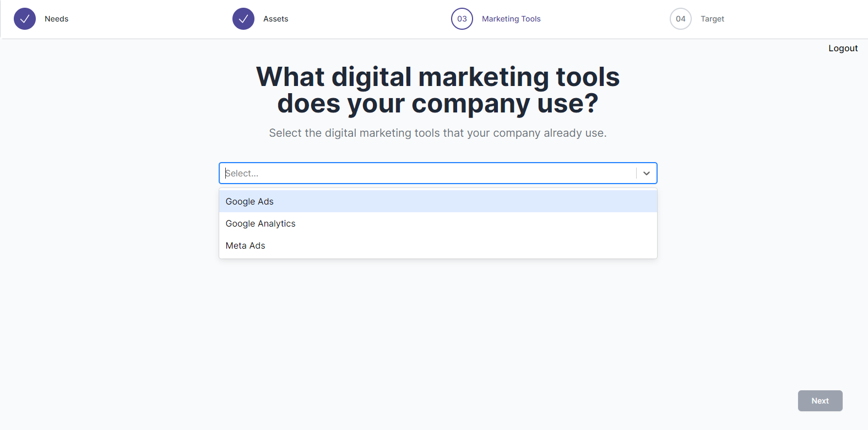868x430 pixels.
Task: Open the Assets step label
Action: click(x=276, y=19)
